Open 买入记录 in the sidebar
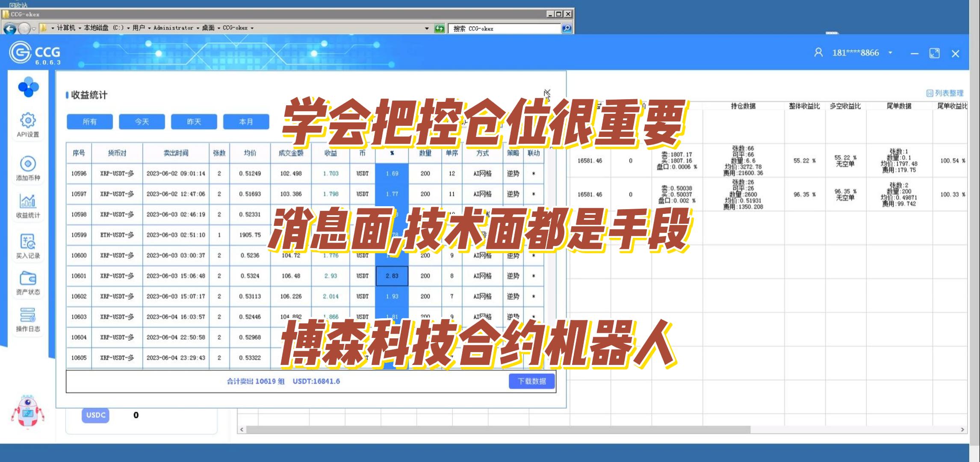Viewport: 980px width, 462px height. (28, 246)
